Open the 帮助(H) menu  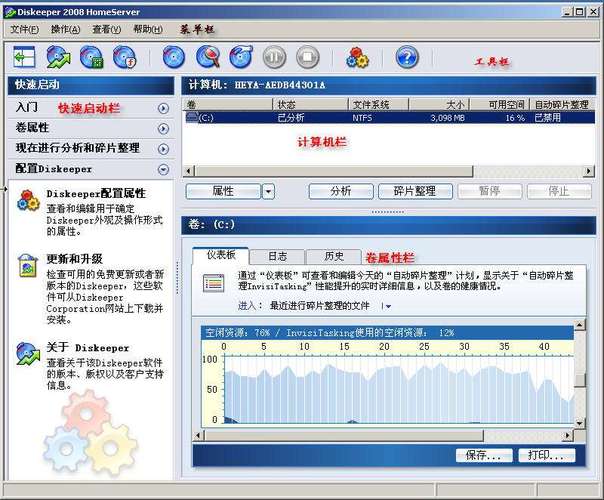[148, 29]
